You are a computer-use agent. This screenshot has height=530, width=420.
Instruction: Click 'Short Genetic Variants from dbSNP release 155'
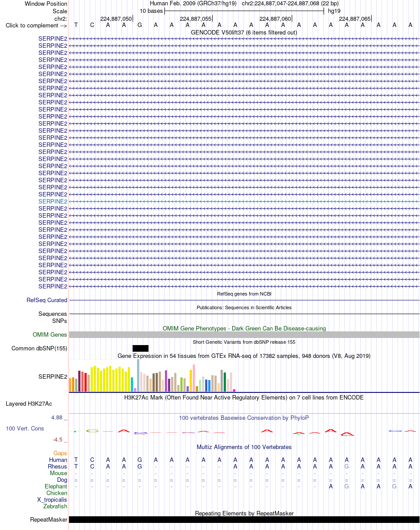[x=244, y=342]
